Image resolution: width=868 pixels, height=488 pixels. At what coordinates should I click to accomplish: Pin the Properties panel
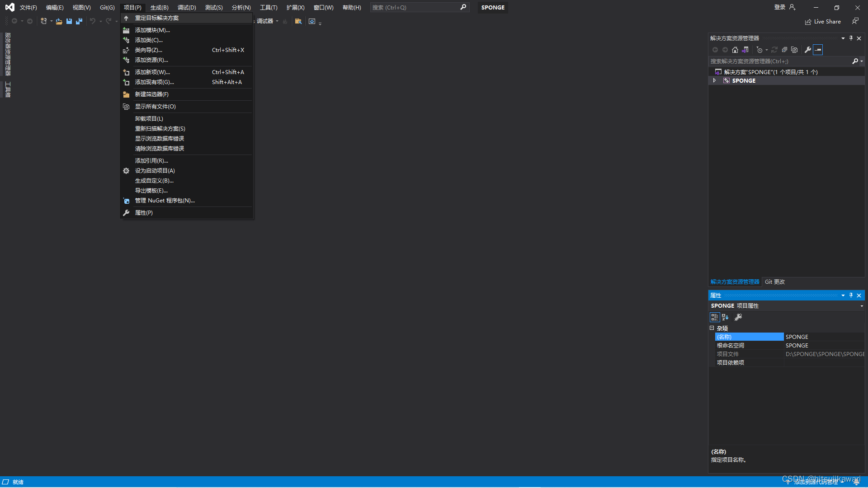[851, 296]
